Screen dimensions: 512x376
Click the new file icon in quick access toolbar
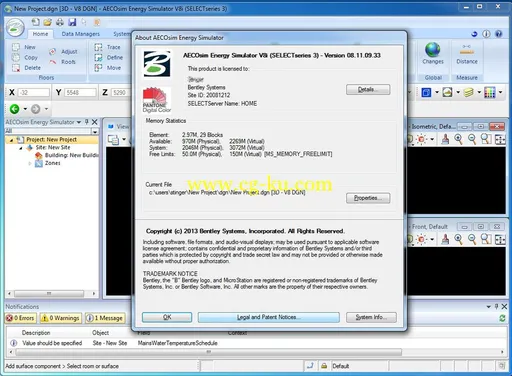pyautogui.click(x=35, y=22)
